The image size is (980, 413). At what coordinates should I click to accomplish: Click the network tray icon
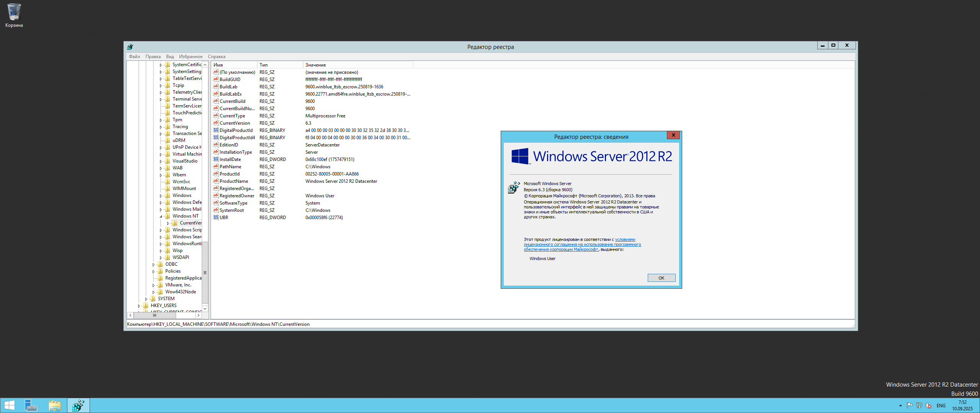pyautogui.click(x=919, y=405)
